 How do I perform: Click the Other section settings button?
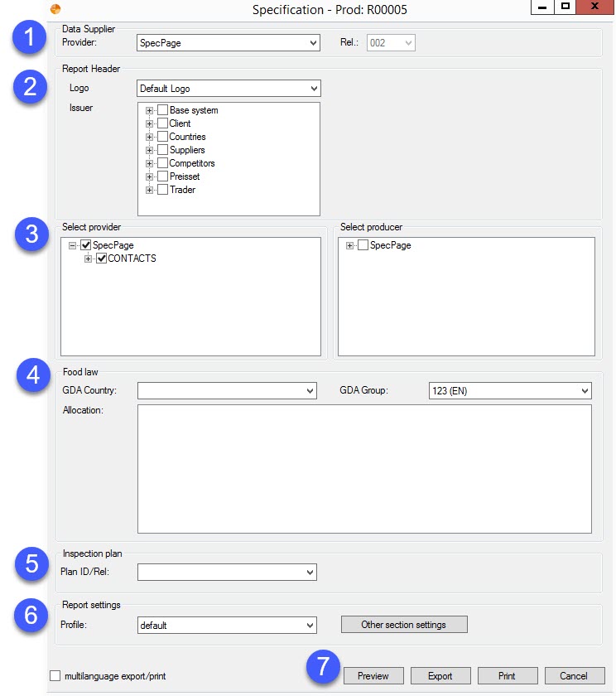pos(404,625)
